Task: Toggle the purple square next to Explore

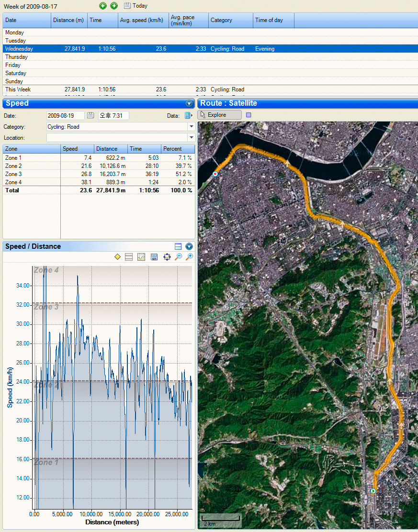Action: pyautogui.click(x=248, y=115)
